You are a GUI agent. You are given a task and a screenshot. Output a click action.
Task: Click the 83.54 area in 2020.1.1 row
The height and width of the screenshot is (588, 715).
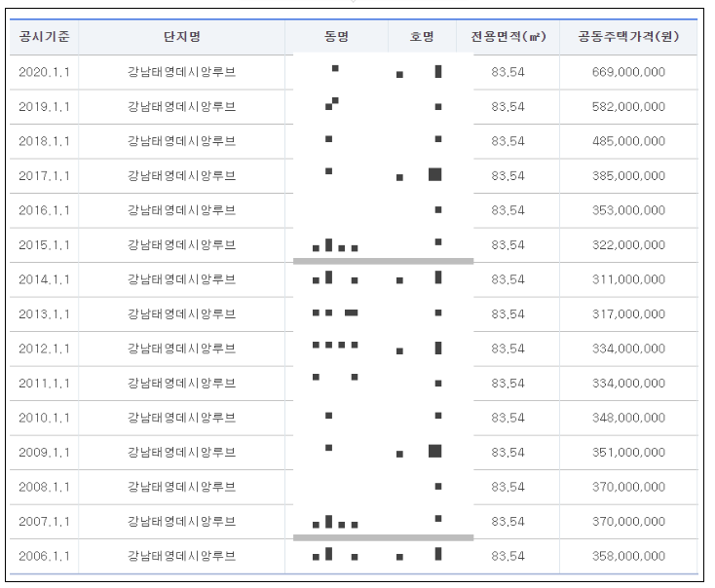click(x=508, y=72)
